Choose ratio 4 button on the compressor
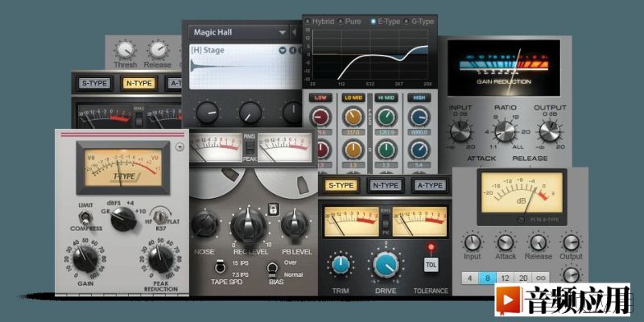Screen dimensions: 644x322 tap(470, 279)
